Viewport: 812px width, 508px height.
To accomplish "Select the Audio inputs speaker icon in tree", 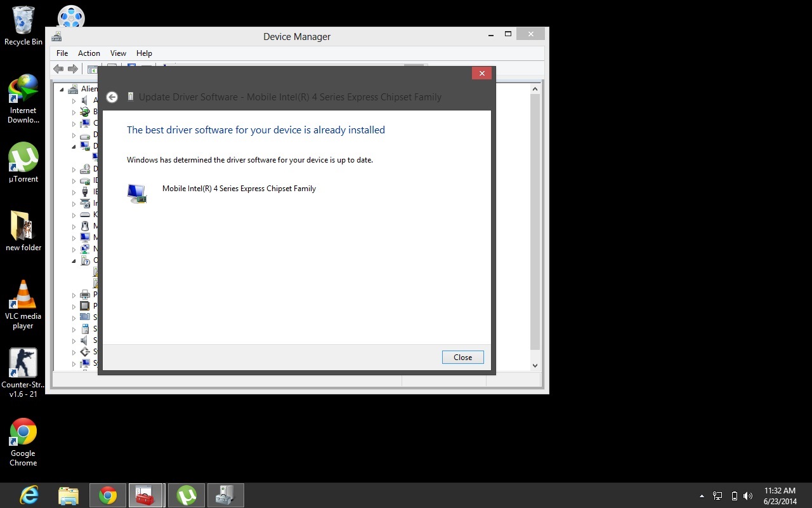I will [84, 100].
